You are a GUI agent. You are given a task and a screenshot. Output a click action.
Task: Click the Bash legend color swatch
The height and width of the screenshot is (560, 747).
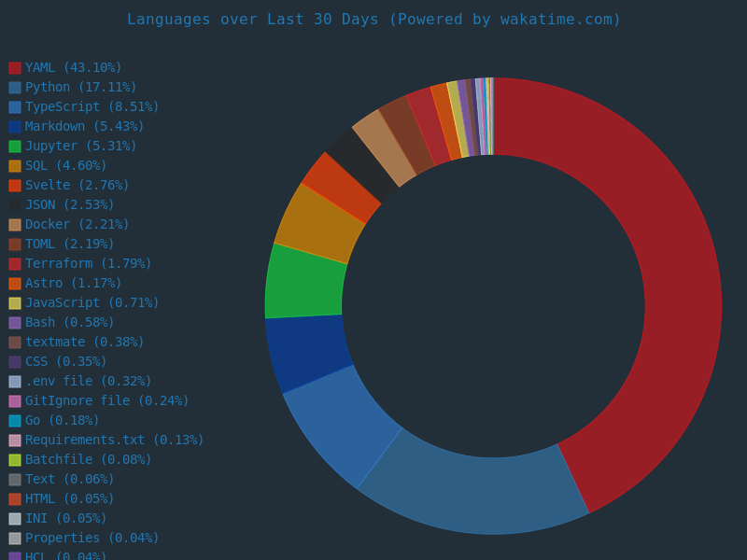(15, 322)
